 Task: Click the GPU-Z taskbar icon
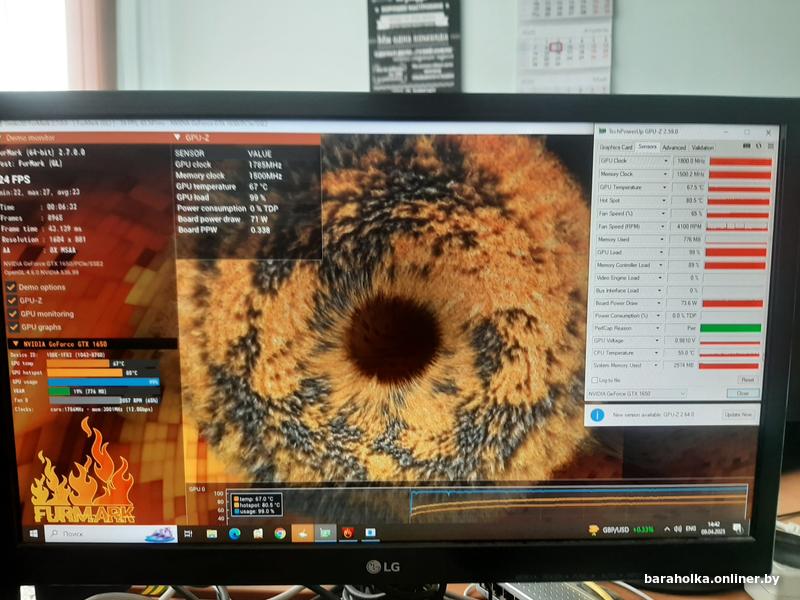pos(325,534)
